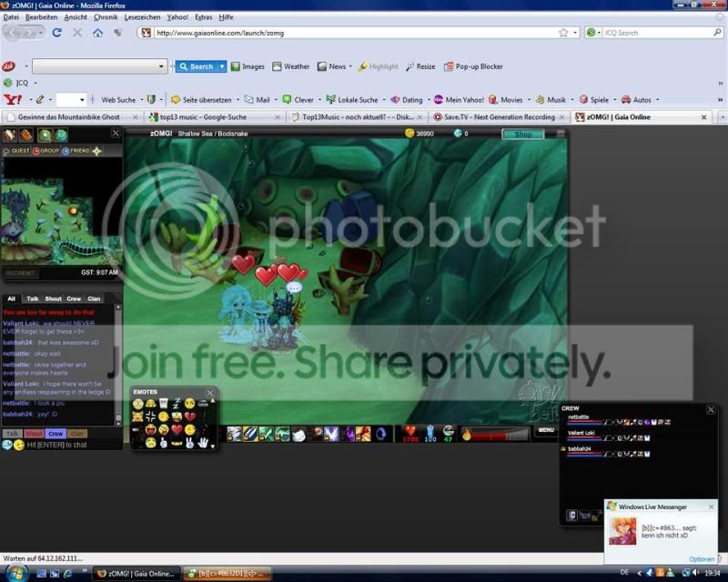Set chat channel to Talk below chat log

click(x=12, y=434)
